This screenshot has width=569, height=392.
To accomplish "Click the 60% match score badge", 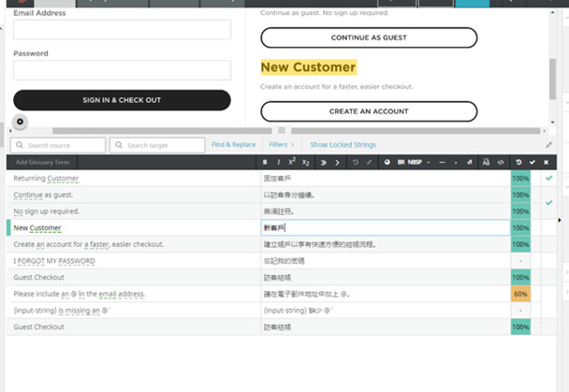I will [x=520, y=294].
